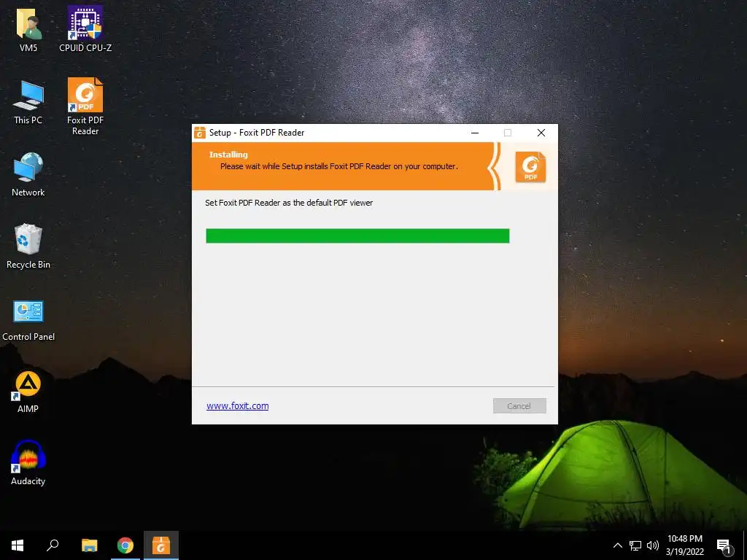Open network status tray icon
The width and height of the screenshot is (747, 560).
coord(635,545)
